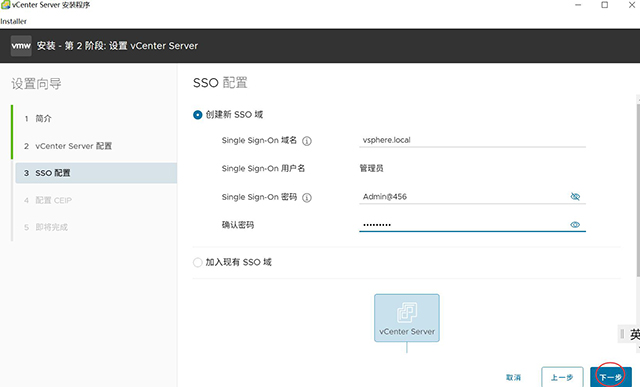Click the 取消 cancel link

tap(513, 377)
